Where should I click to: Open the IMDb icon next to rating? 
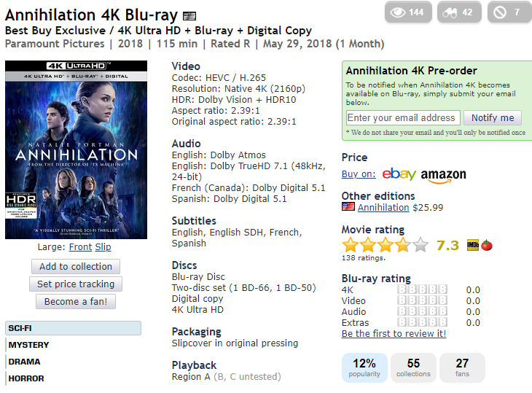[x=473, y=245]
